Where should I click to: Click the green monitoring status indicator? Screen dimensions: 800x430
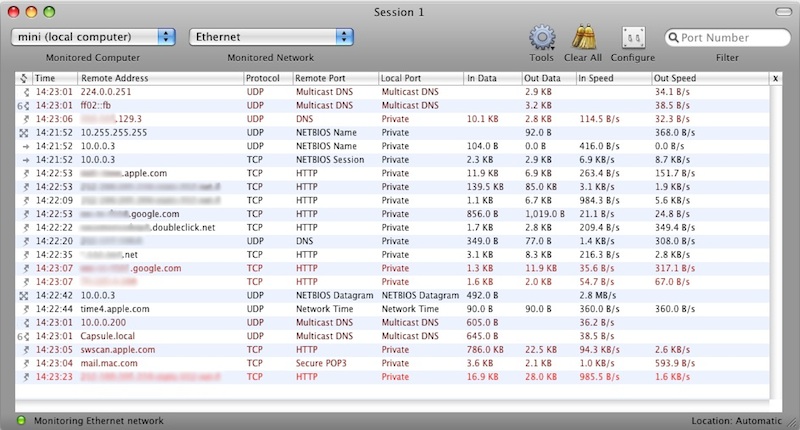[x=20, y=421]
